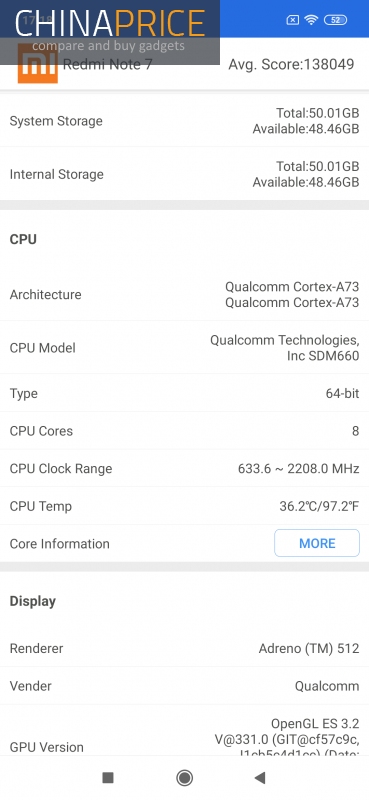Tap the Vender Qualcomm row
369x800 pixels.
click(x=184, y=686)
